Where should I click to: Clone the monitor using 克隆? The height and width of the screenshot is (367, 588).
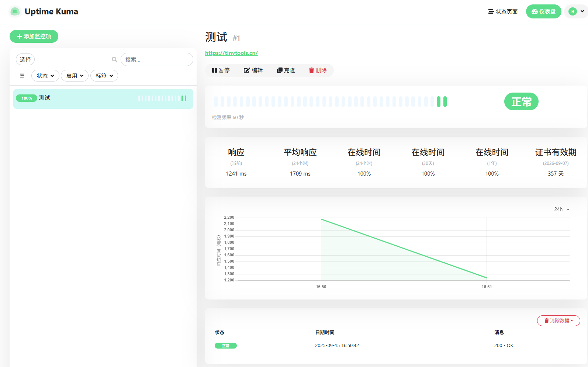[286, 70]
